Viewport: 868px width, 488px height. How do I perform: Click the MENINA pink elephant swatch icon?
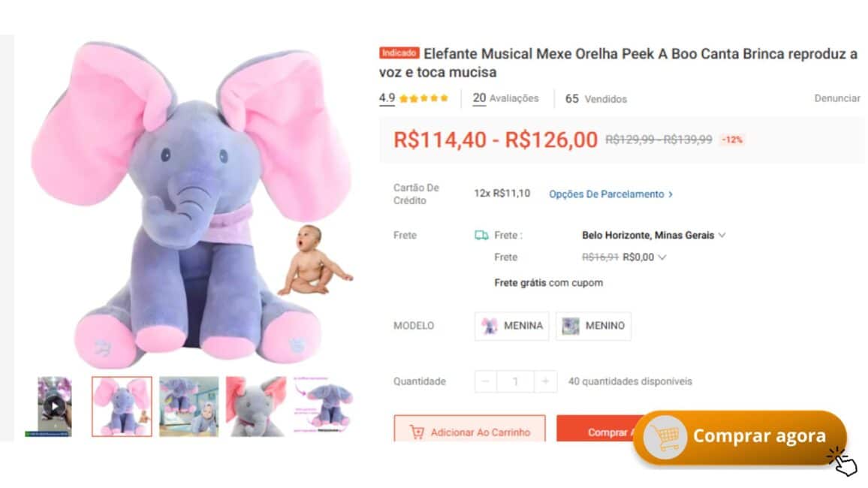coord(490,326)
